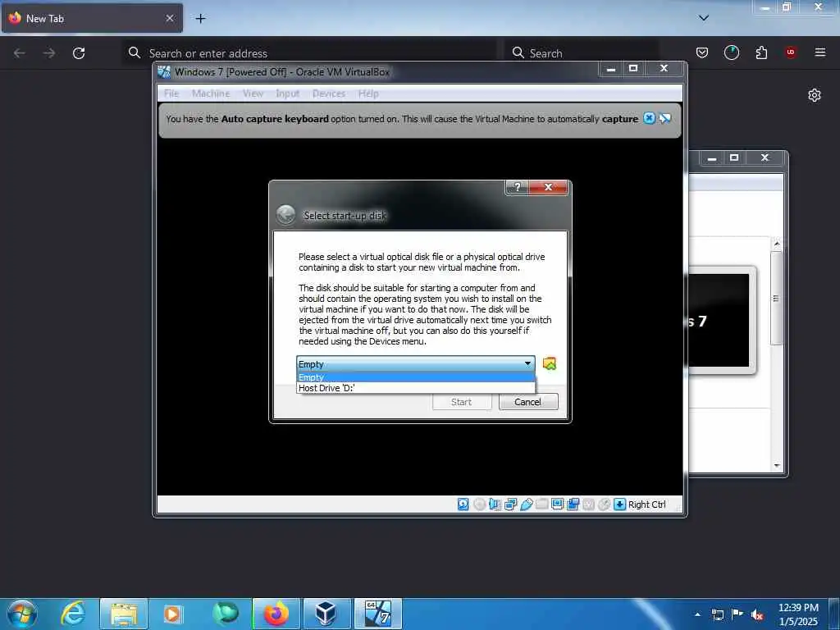Click the Firefox forward arrow
Screen dimensions: 840x630
click(49, 53)
